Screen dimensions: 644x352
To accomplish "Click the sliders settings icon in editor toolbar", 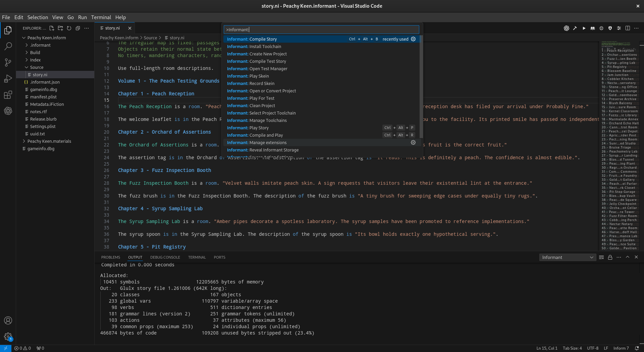I will click(619, 28).
